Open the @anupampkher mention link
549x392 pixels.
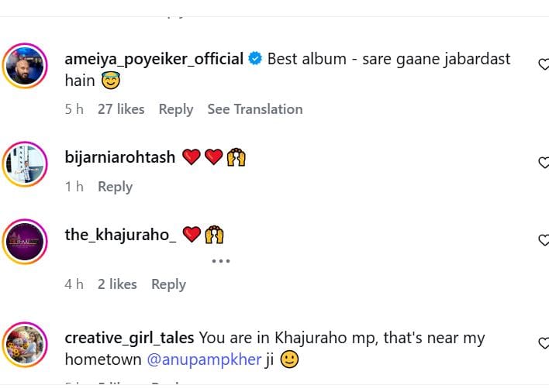(x=215, y=359)
